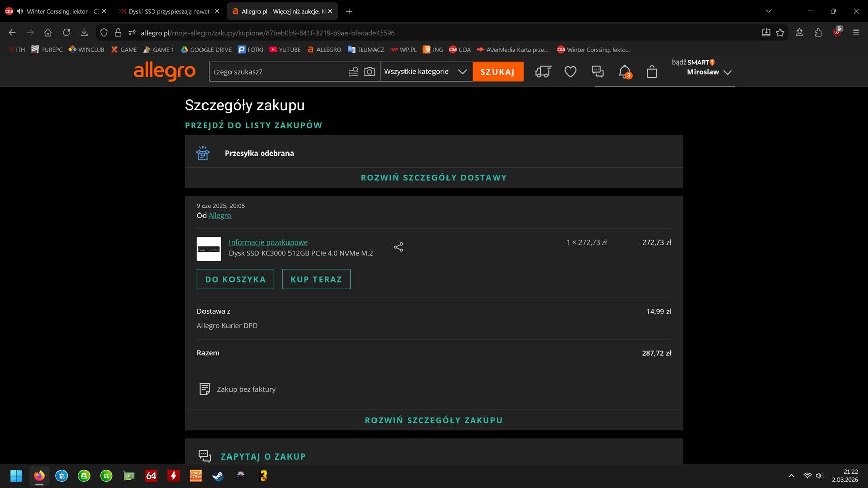Click the czego szukasz search field
This screenshot has width=868, height=488.
pyautogui.click(x=277, y=72)
